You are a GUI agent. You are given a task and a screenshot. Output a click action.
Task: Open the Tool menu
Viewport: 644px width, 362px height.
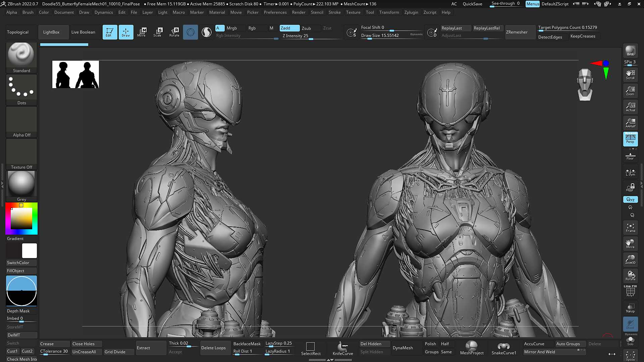click(x=370, y=12)
